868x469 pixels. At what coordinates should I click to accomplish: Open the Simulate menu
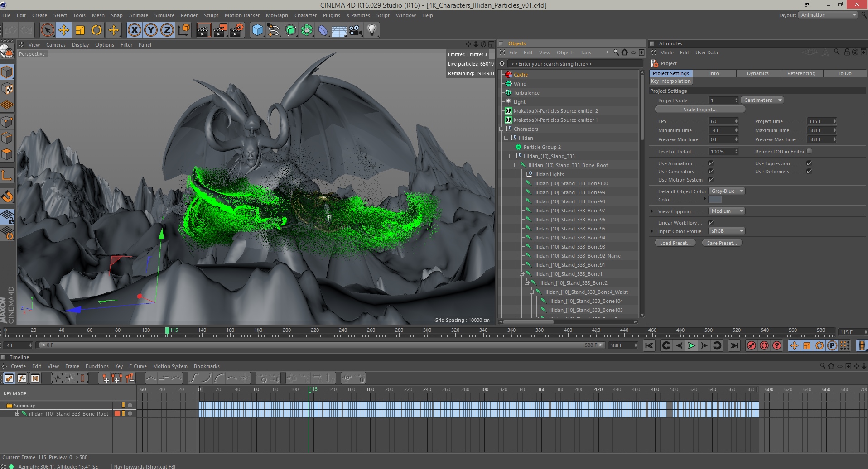pyautogui.click(x=164, y=15)
